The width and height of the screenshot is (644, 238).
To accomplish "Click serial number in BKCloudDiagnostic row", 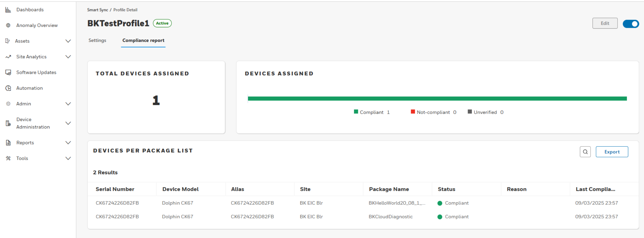I will (x=117, y=217).
